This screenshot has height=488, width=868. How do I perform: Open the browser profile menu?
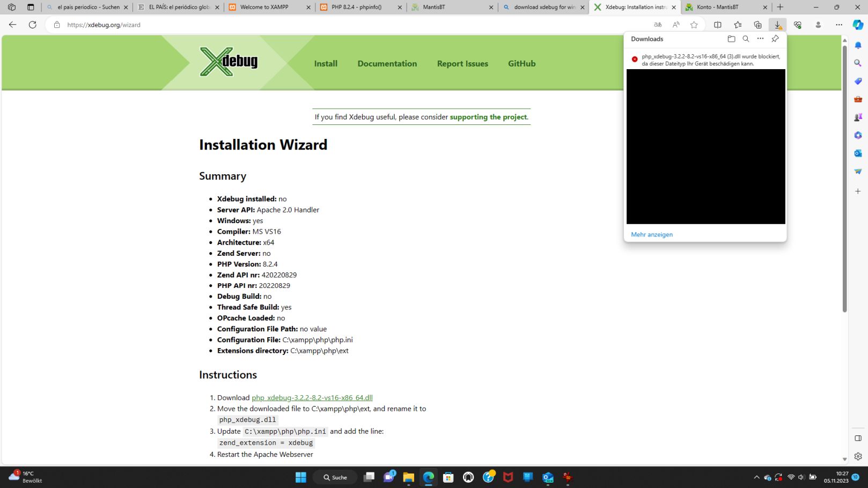[x=818, y=25]
